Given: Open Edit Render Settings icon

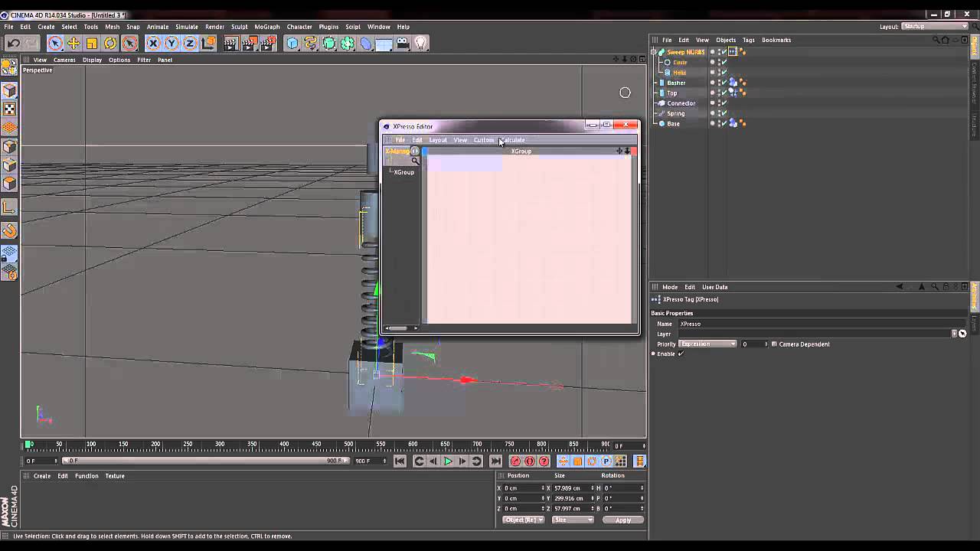Looking at the screenshot, I should (x=267, y=44).
